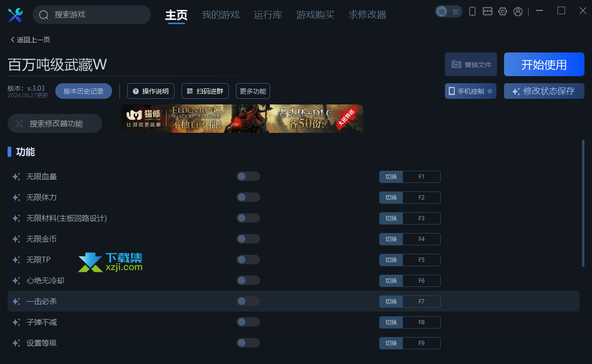592x364 pixels.
Task: Open the 切换 mode selector for F5
Action: (x=391, y=260)
